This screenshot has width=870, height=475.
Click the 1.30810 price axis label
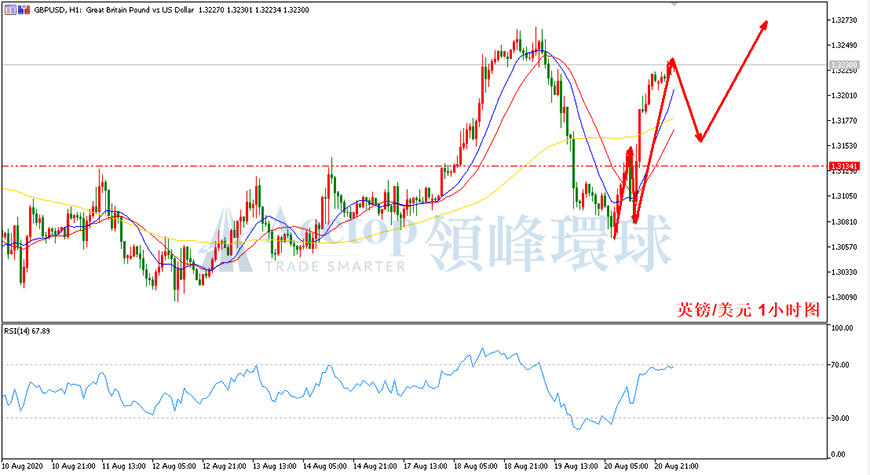point(844,221)
